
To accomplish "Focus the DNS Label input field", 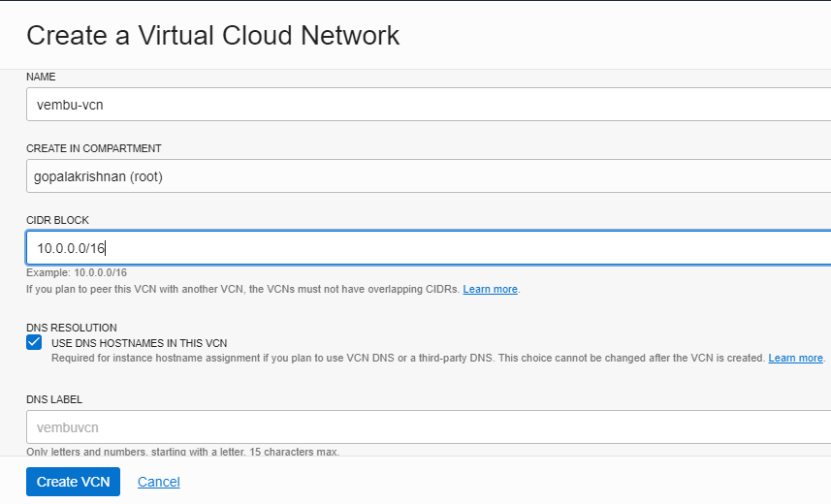I will [x=429, y=427].
